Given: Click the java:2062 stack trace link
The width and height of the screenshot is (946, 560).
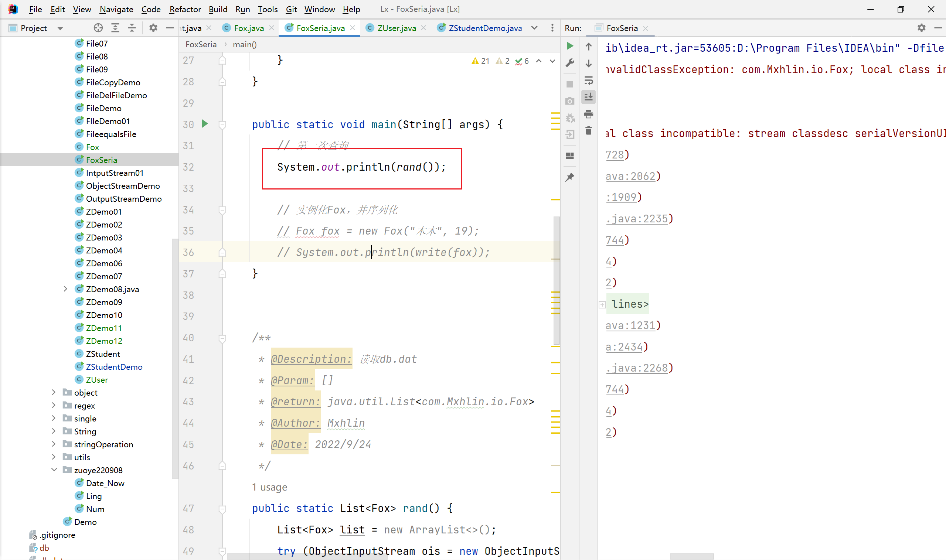Looking at the screenshot, I should click(x=630, y=176).
